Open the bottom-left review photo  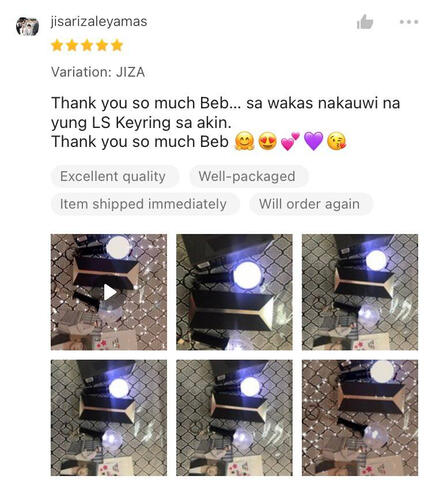[x=109, y=418]
